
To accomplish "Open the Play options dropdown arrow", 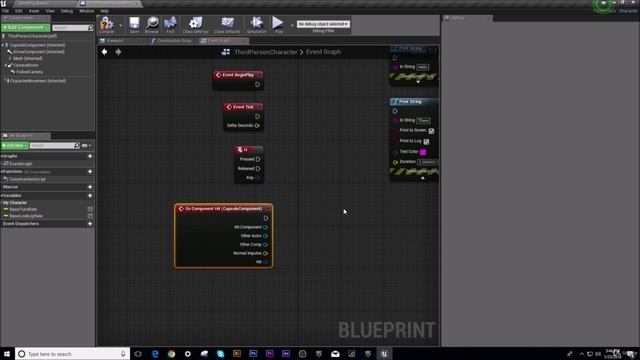I will pos(292,25).
